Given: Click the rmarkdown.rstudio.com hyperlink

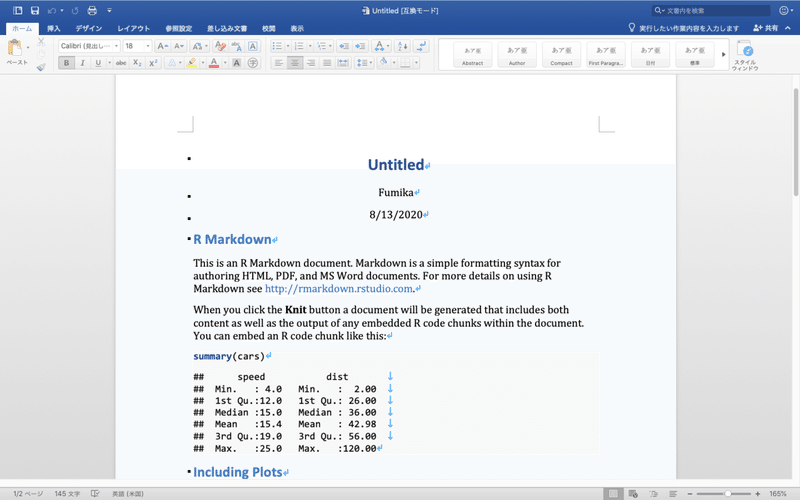Looking at the screenshot, I should tap(339, 288).
